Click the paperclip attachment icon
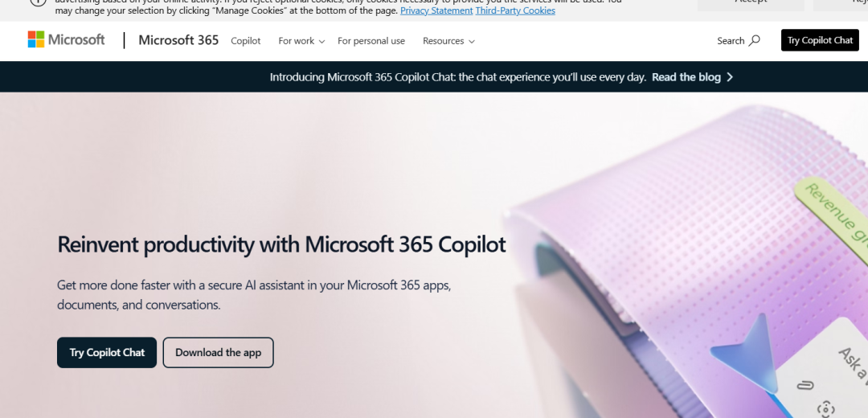The width and height of the screenshot is (868, 418). 805,385
